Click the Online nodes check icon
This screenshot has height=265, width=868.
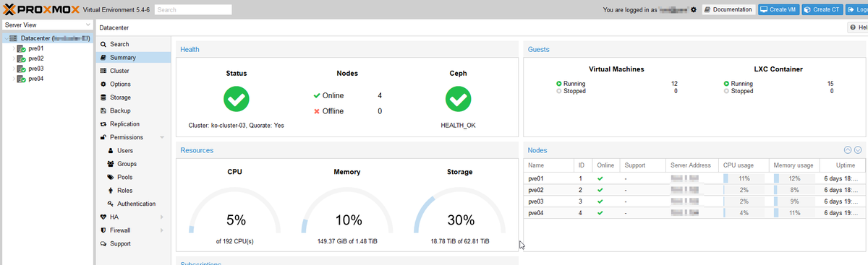pos(317,95)
